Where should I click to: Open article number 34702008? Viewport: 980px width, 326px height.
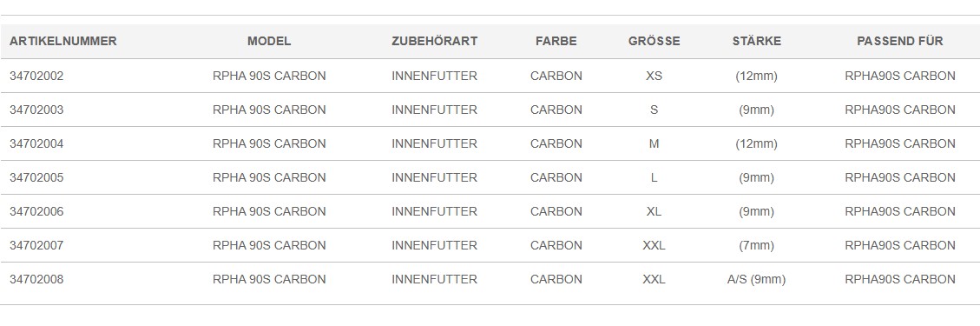click(36, 279)
